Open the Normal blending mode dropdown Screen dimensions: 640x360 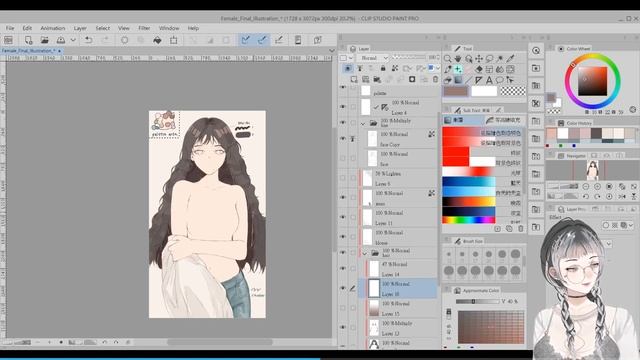pos(373,58)
